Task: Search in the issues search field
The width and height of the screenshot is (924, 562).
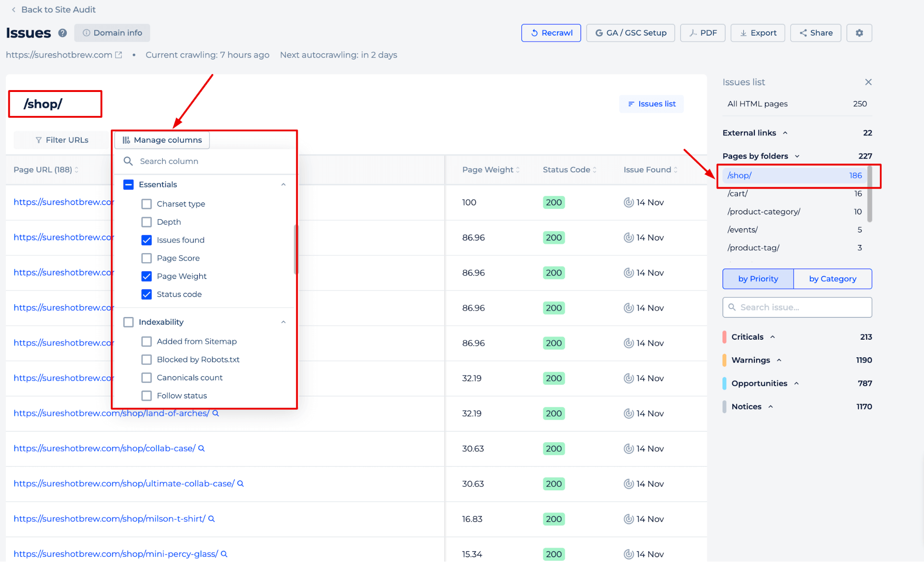Action: (x=797, y=307)
